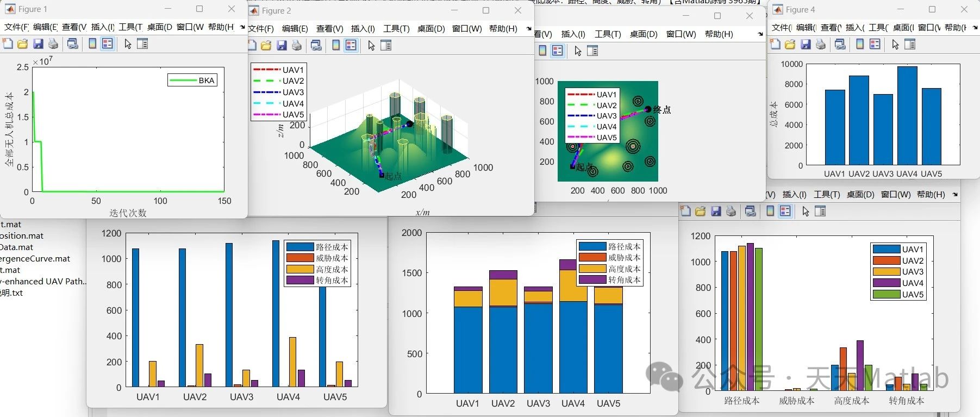Open Property Inspector in 2D map figure
Viewport: 980px width, 417px height.
point(592,51)
